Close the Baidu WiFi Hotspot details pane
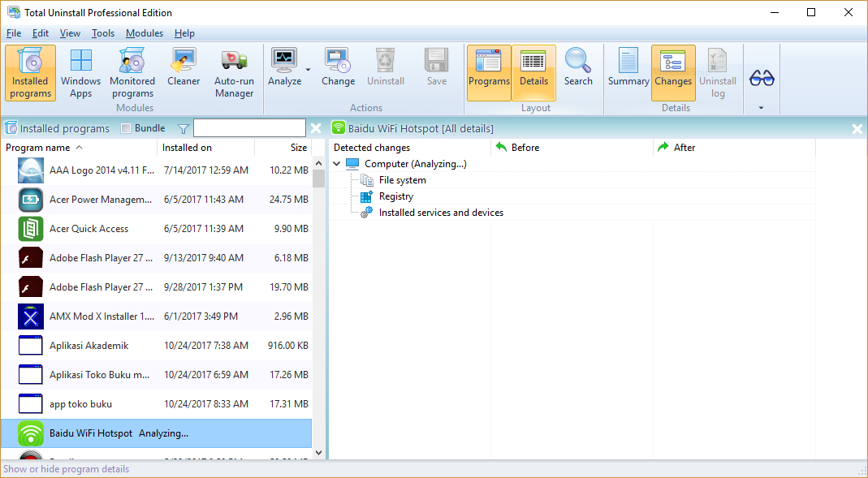Viewport: 868px width, 478px height. pyautogui.click(x=857, y=129)
